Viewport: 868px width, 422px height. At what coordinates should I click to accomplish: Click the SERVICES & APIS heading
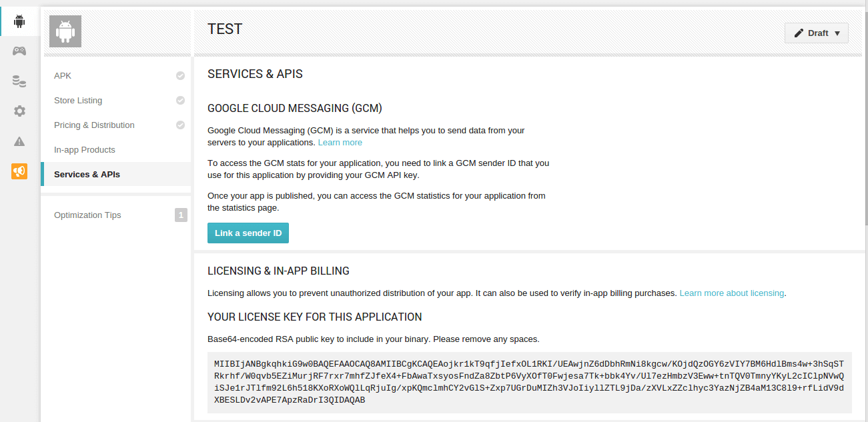pyautogui.click(x=255, y=74)
